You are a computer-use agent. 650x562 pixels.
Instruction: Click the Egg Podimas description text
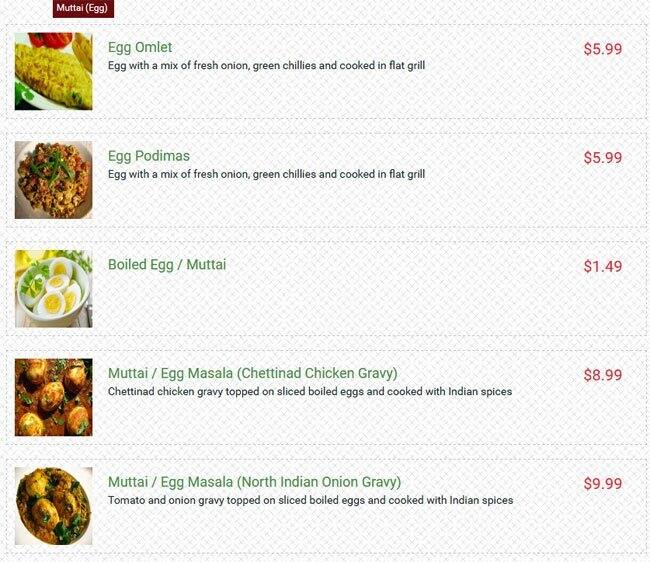(x=267, y=174)
